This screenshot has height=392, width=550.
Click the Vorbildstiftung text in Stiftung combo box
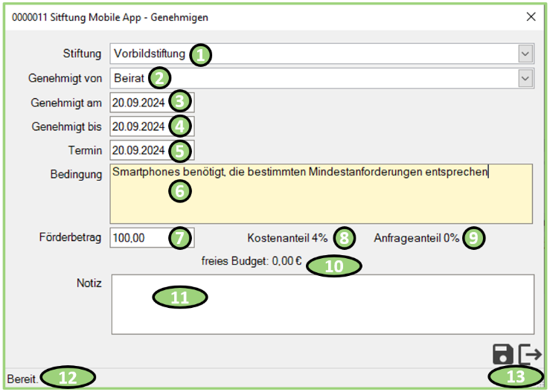coord(149,54)
